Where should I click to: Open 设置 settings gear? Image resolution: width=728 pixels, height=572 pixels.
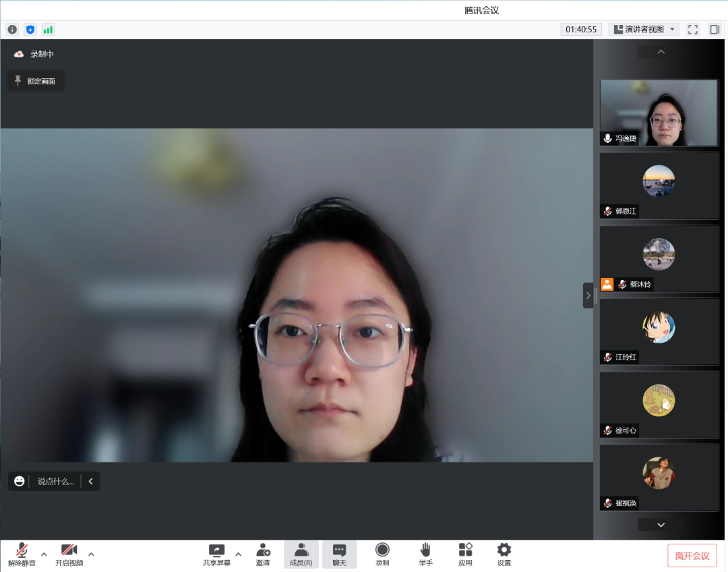[504, 555]
